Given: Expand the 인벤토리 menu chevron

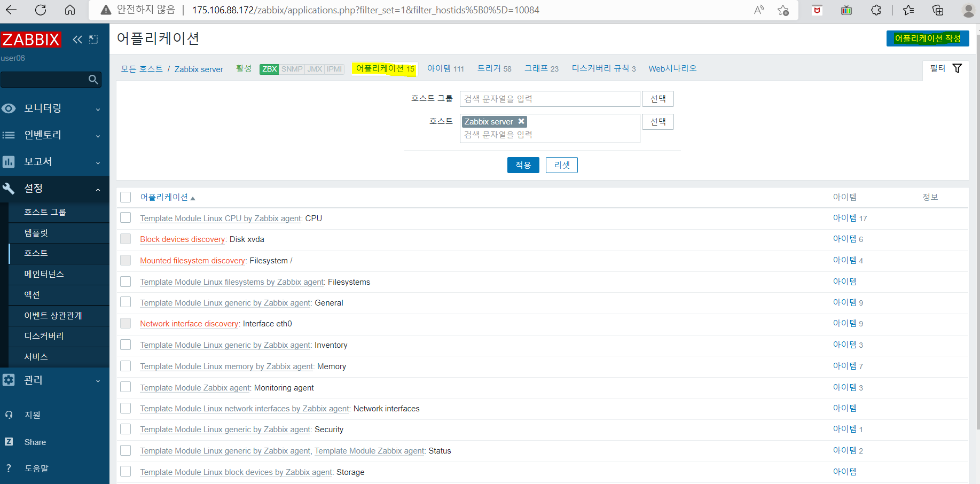Looking at the screenshot, I should (x=98, y=136).
